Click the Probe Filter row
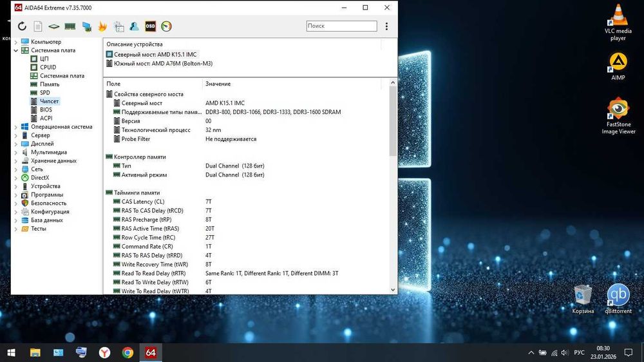The width and height of the screenshot is (644, 362). (x=247, y=139)
